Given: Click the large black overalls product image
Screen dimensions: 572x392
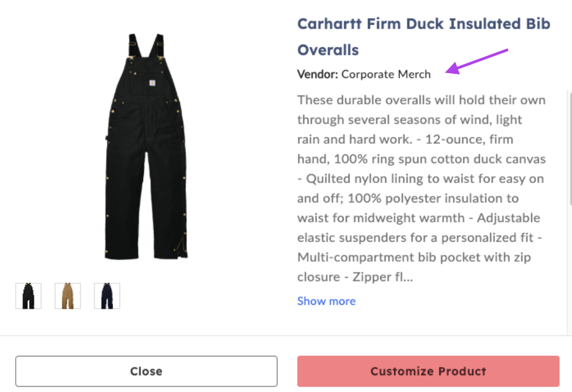Looking at the screenshot, I should pyautogui.click(x=146, y=146).
